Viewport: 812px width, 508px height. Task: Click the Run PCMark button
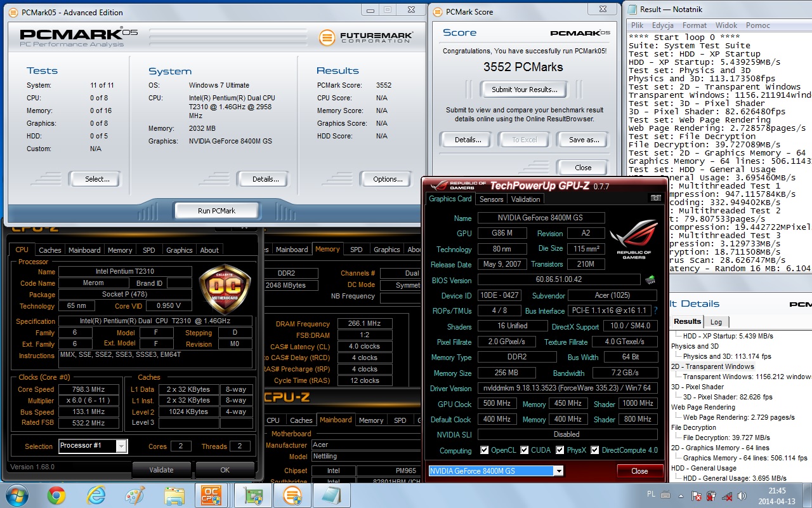click(x=216, y=211)
